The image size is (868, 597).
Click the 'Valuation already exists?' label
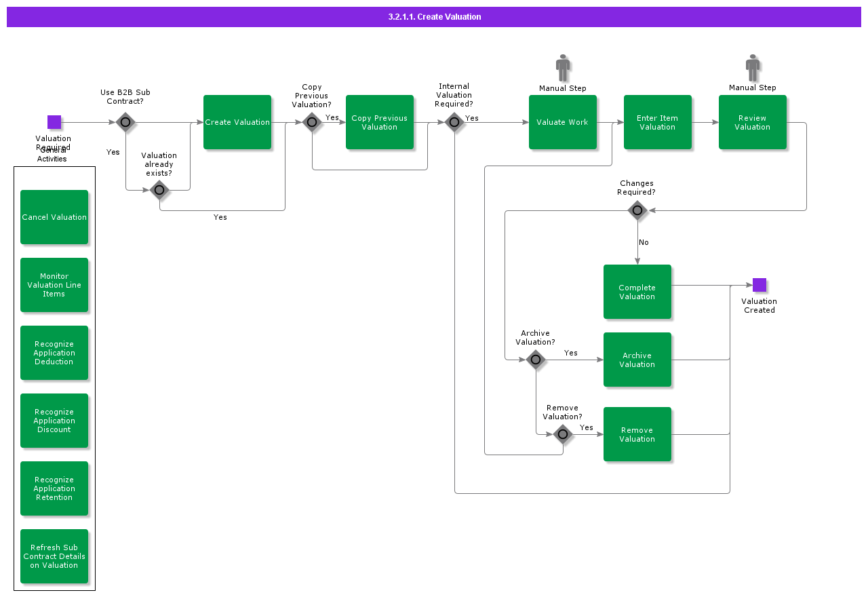[159, 164]
